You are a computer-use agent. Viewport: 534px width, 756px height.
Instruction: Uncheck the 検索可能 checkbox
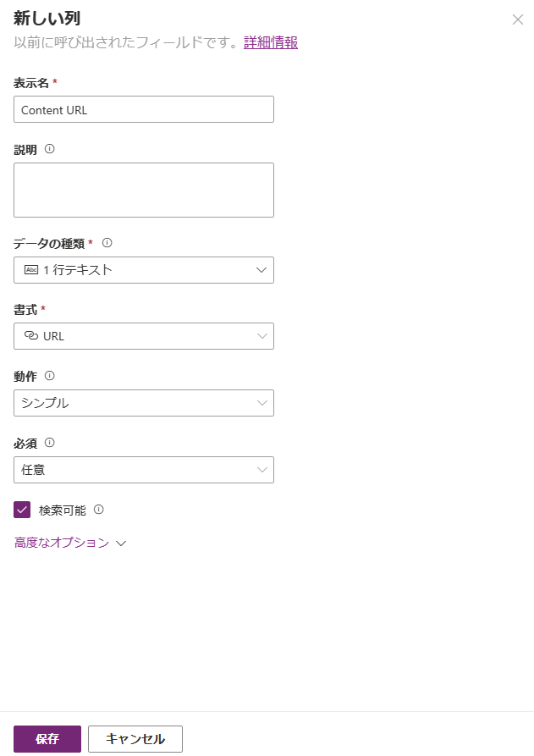coord(21,509)
